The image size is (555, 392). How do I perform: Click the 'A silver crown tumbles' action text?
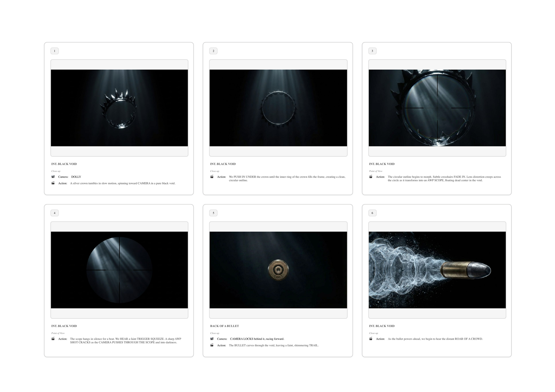(123, 183)
